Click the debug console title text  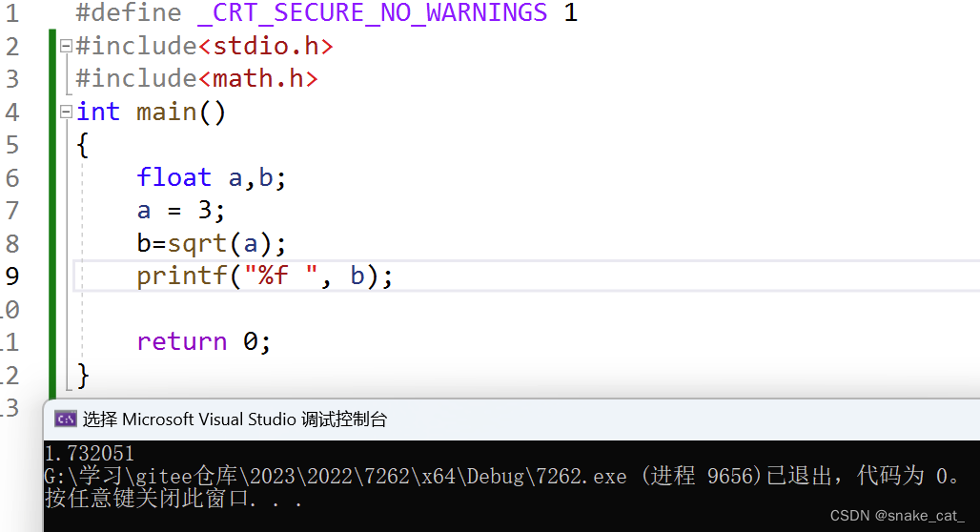[235, 419]
